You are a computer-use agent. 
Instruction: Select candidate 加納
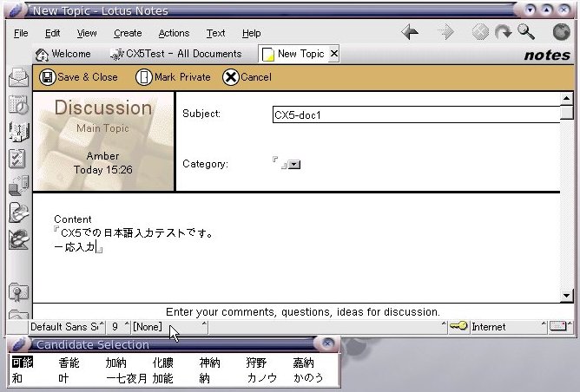coord(115,363)
